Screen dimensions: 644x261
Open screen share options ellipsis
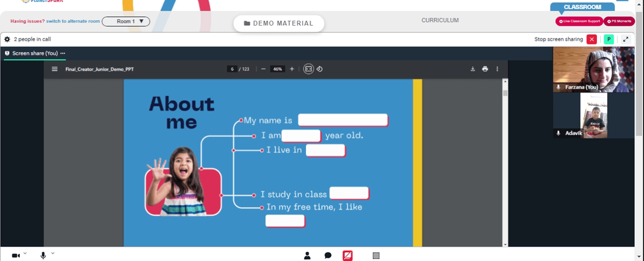(x=63, y=53)
